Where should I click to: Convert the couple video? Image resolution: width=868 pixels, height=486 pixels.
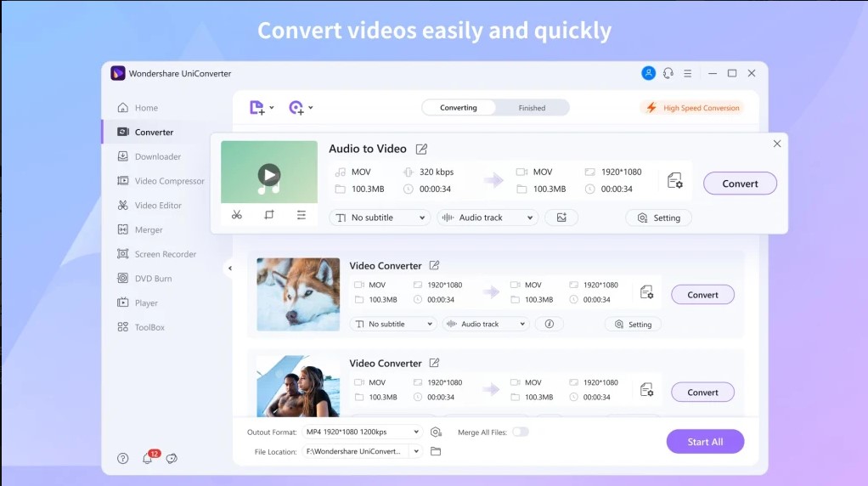[x=703, y=392]
